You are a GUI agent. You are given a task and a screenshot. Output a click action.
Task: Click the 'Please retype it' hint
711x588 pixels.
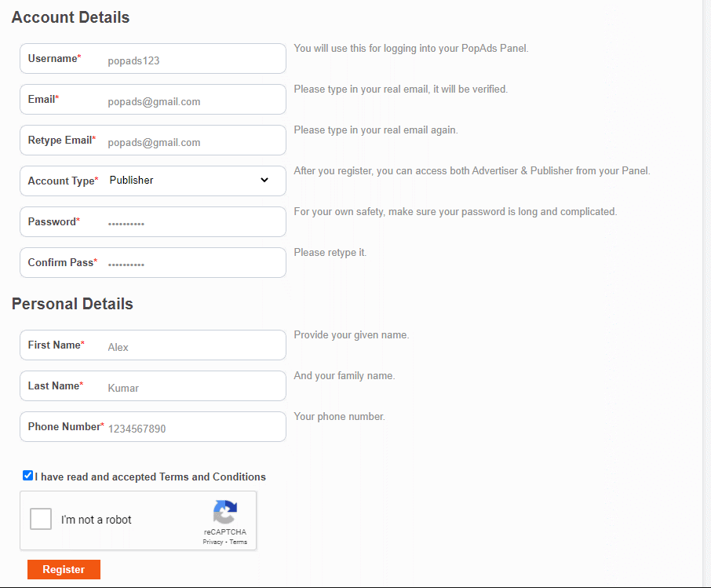click(x=330, y=253)
